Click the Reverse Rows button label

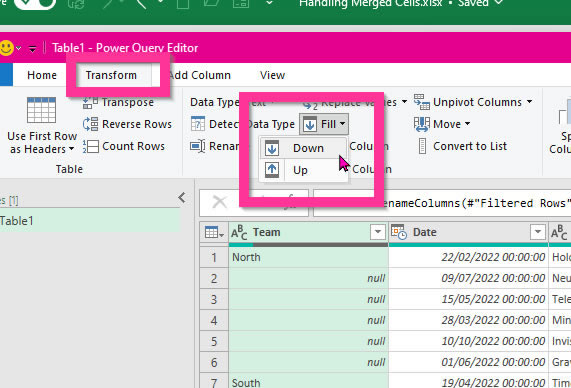[137, 124]
